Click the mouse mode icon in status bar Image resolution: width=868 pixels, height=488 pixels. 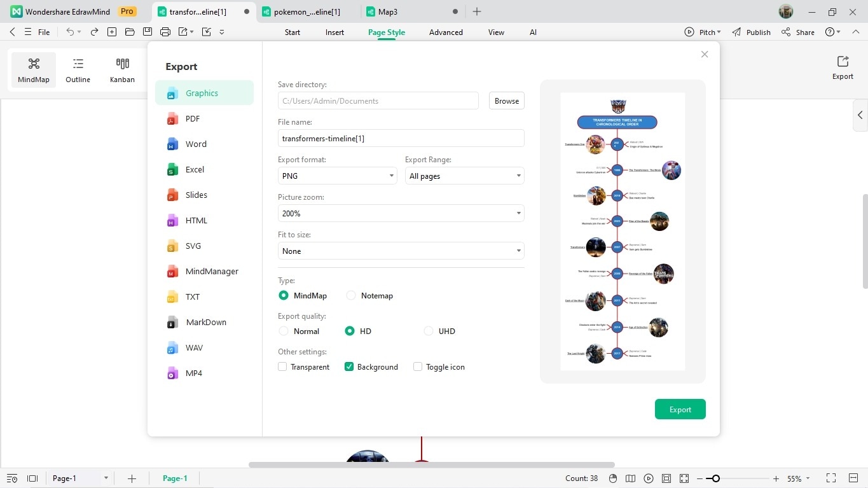coord(612,478)
